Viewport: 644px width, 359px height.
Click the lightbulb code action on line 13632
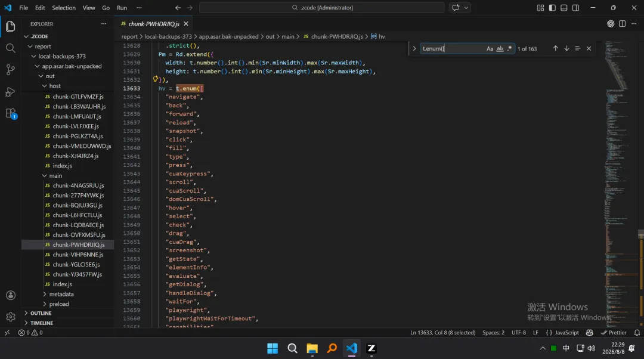coord(156,79)
